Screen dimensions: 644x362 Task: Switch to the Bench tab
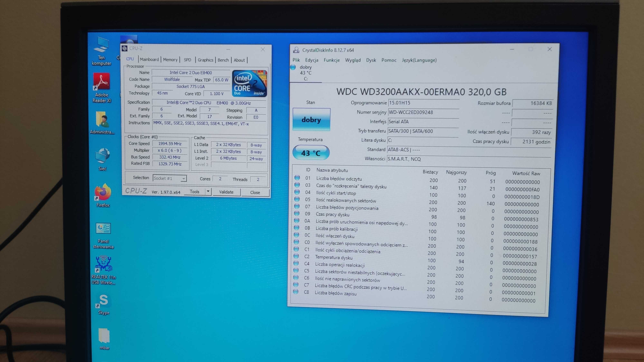223,60
